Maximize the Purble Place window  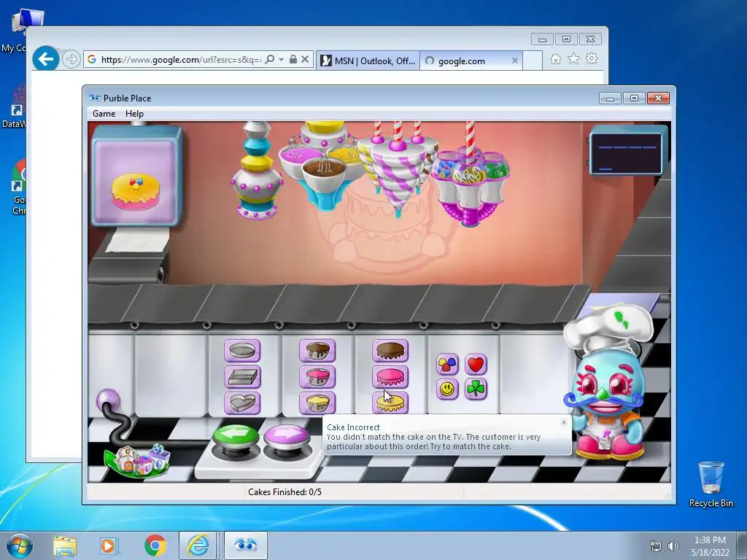(634, 98)
